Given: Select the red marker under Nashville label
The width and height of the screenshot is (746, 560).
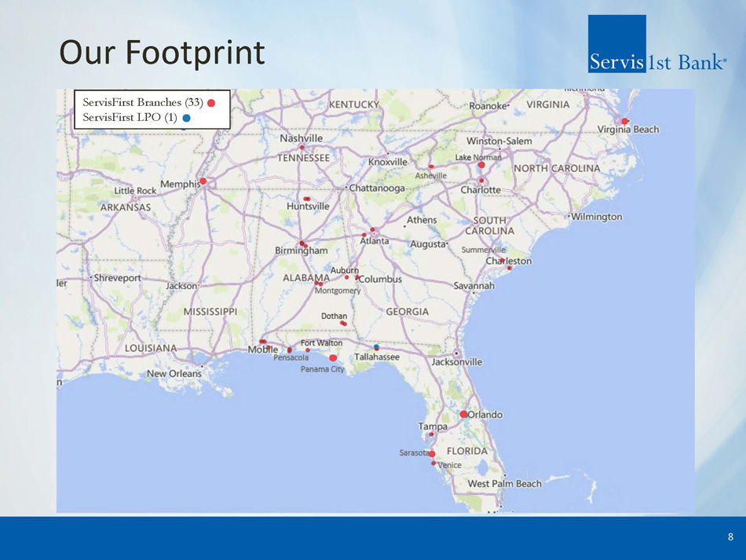Looking at the screenshot, I should (x=302, y=148).
